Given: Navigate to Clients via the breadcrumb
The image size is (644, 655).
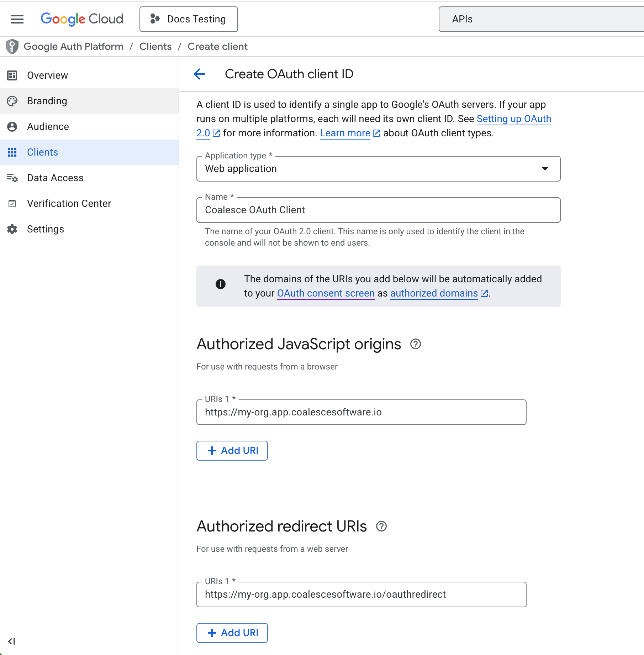Looking at the screenshot, I should (155, 46).
